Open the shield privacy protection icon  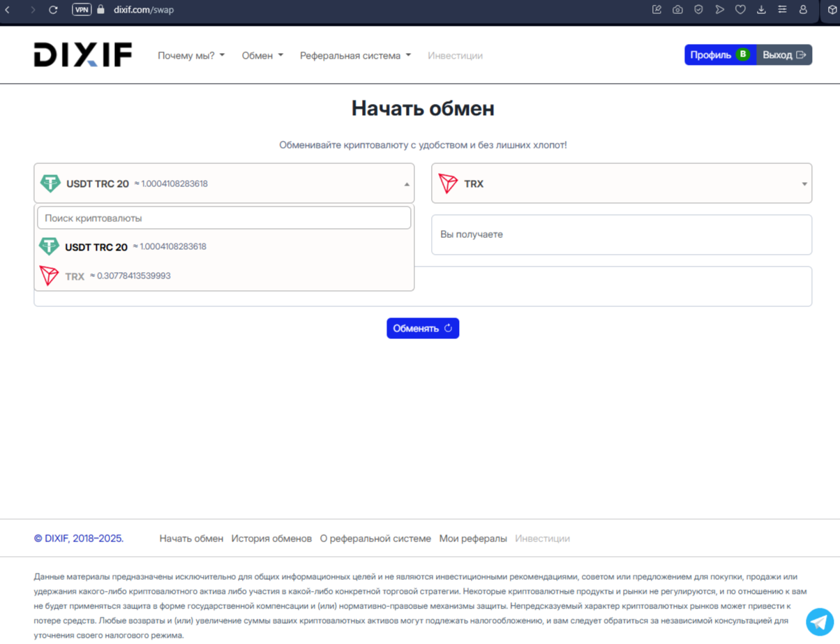[698, 10]
